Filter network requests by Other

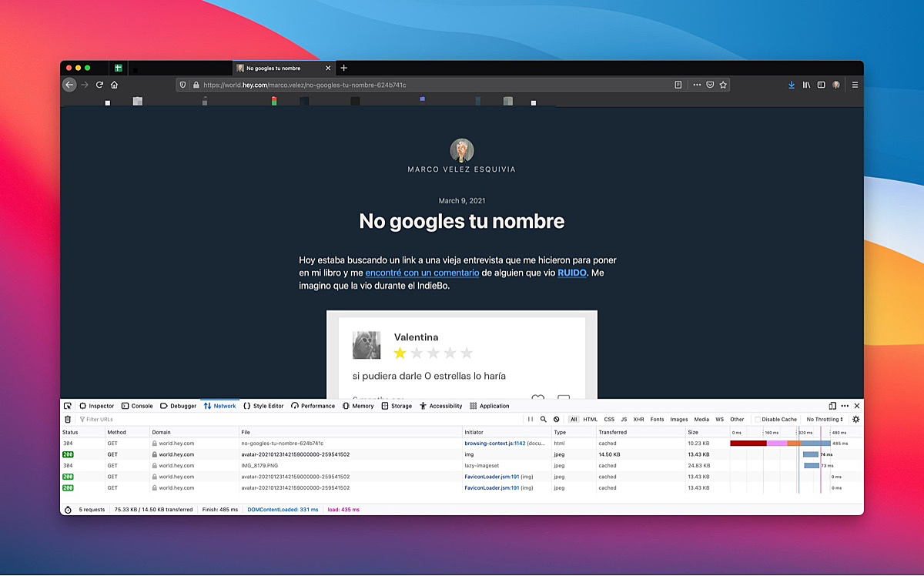click(x=737, y=419)
